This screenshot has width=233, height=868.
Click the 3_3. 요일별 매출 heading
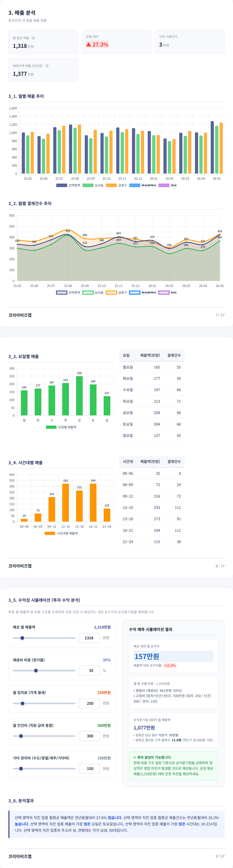click(x=23, y=356)
